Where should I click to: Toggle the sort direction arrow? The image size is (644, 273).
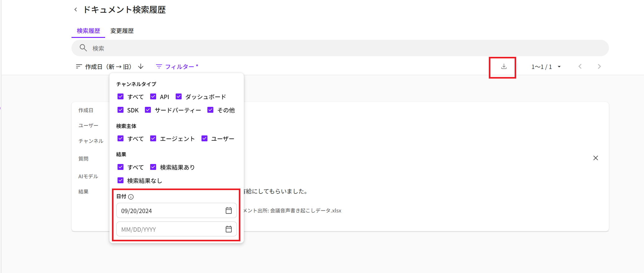click(141, 66)
